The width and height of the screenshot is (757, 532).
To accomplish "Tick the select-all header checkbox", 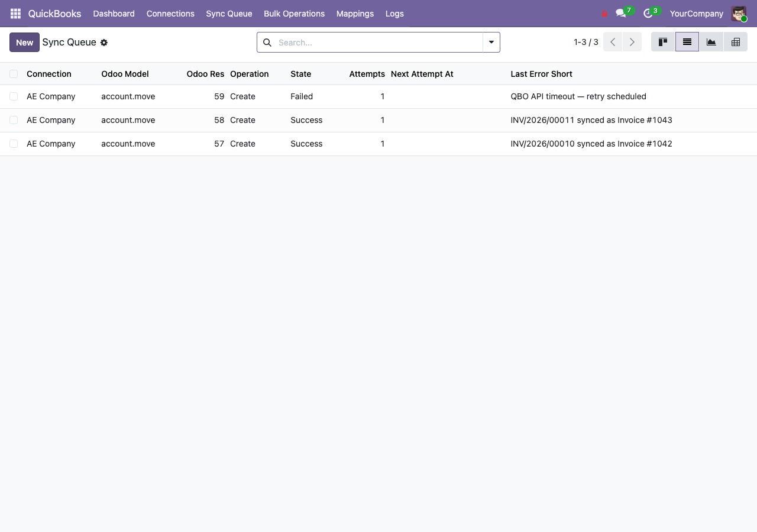I will [x=14, y=74].
